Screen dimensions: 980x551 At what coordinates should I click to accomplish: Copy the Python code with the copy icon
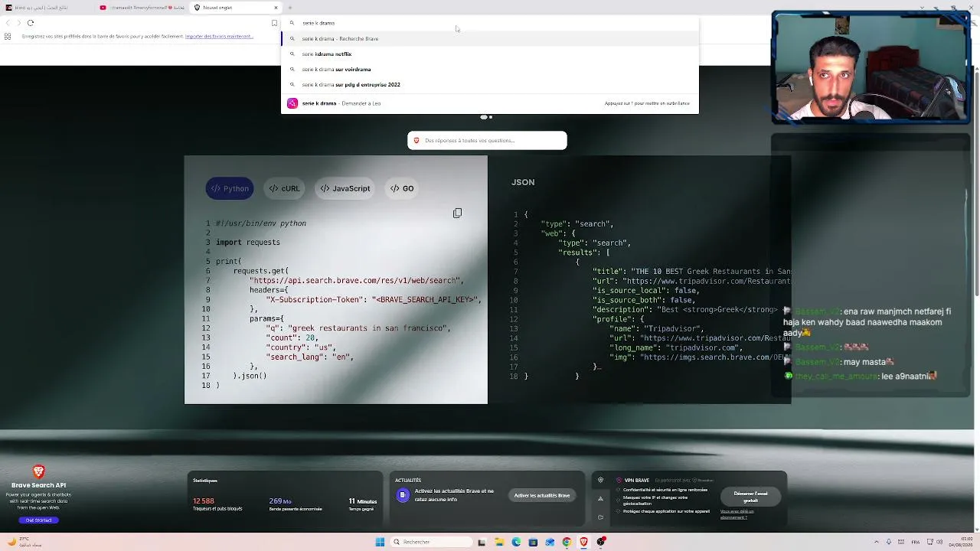[x=457, y=213]
